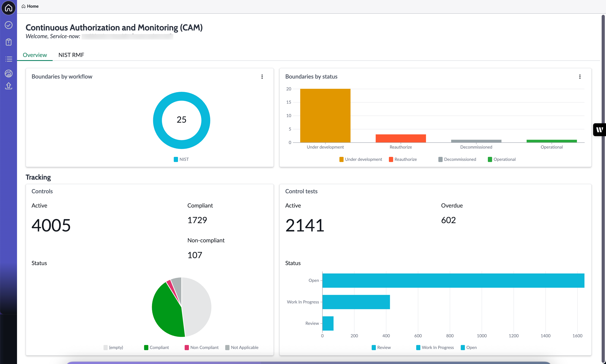Open the home icon in sidebar
Screen dimensions: 606x364
[x=9, y=8]
